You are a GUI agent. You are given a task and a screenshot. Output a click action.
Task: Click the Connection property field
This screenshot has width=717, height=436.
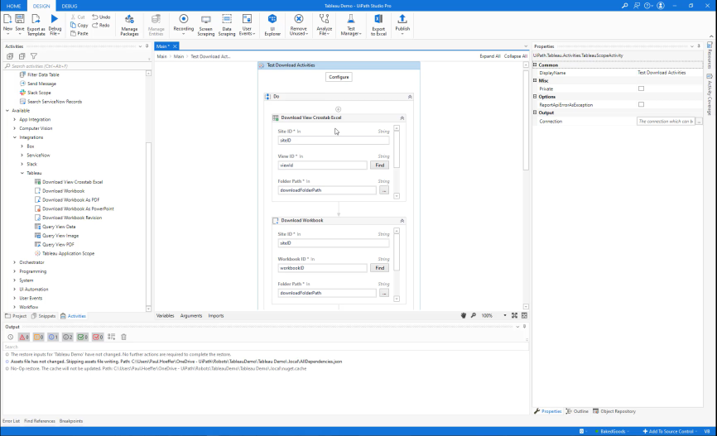(666, 121)
